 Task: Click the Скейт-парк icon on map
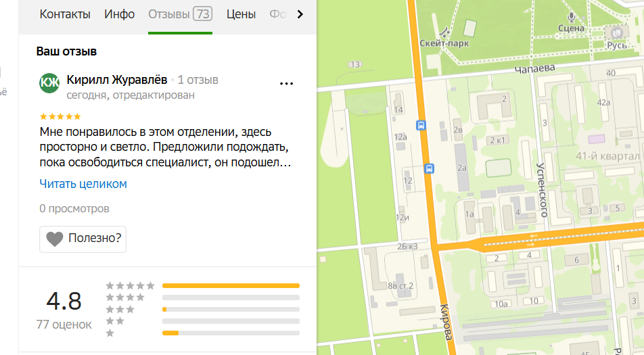tap(444, 32)
